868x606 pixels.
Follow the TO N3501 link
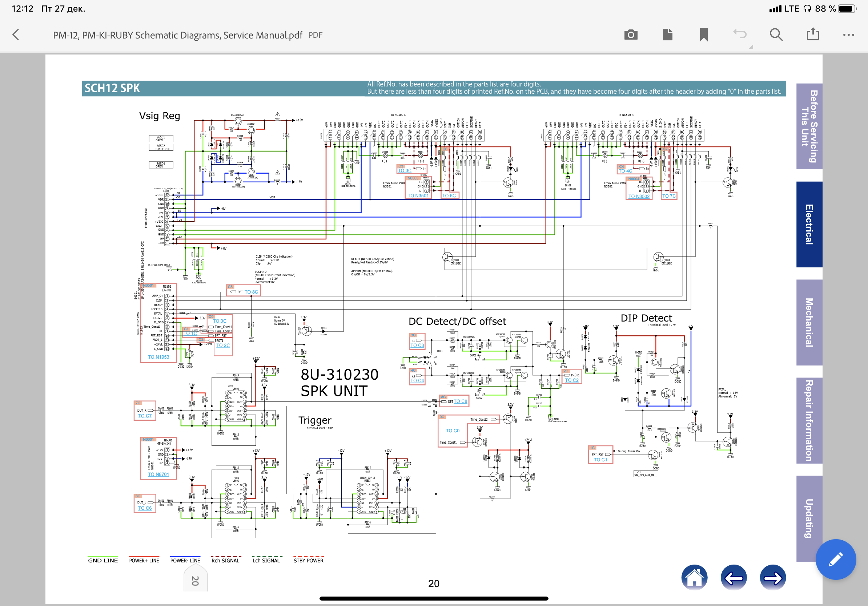(x=418, y=195)
